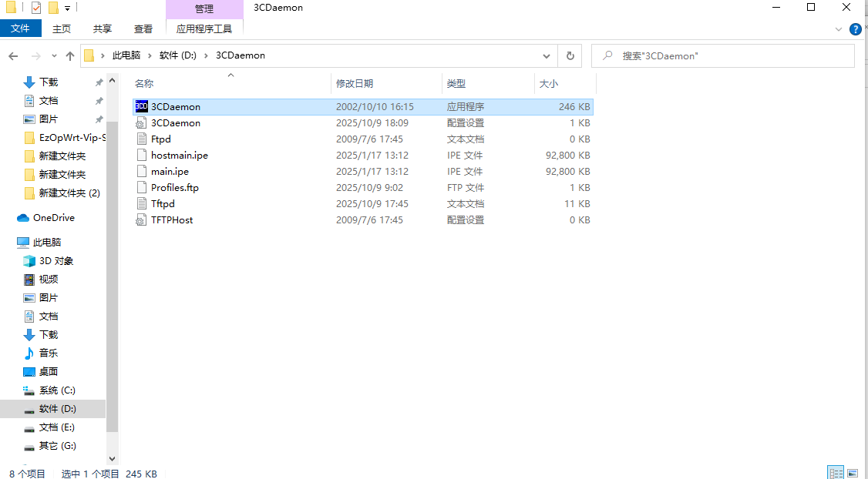Open the 文件 ribbon menu
This screenshot has height=479, width=868.
pyautogui.click(x=21, y=28)
